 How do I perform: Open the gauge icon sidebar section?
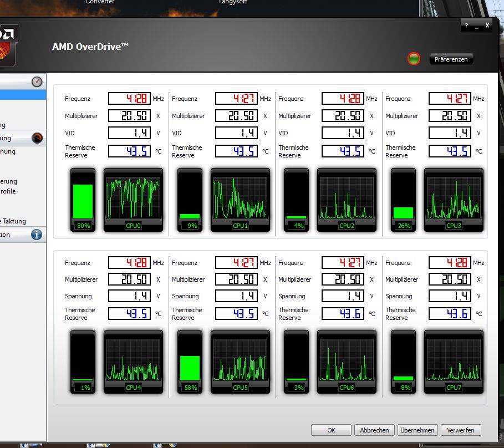37,82
